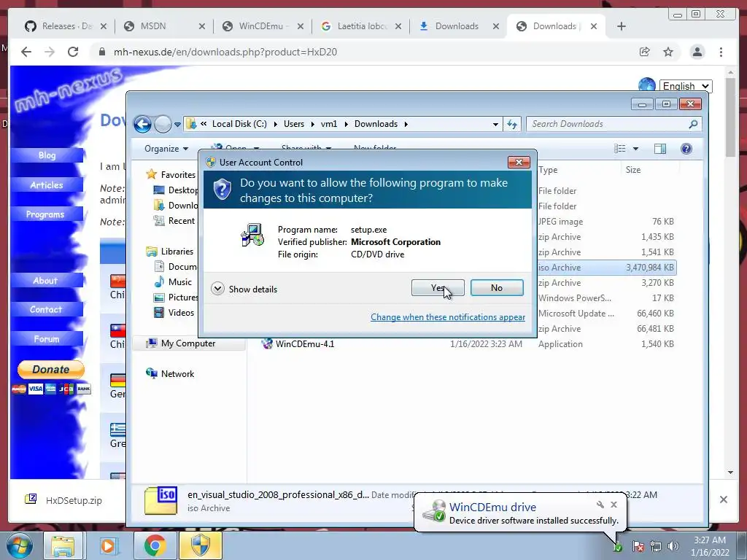Open a new Chrome tab
The width and height of the screenshot is (747, 560).
[x=622, y=26]
